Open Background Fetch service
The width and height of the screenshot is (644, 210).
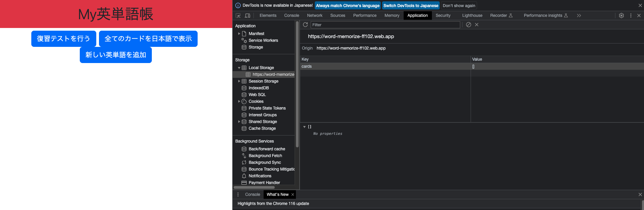click(265, 156)
